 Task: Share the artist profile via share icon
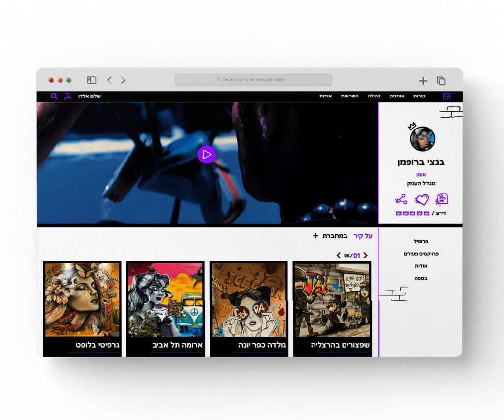pos(401,199)
